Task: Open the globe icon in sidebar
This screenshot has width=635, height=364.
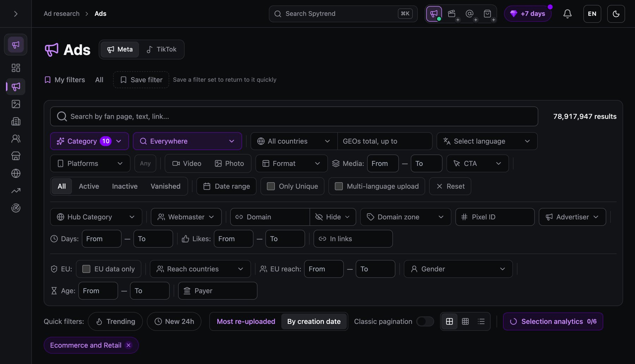Action: [16, 173]
